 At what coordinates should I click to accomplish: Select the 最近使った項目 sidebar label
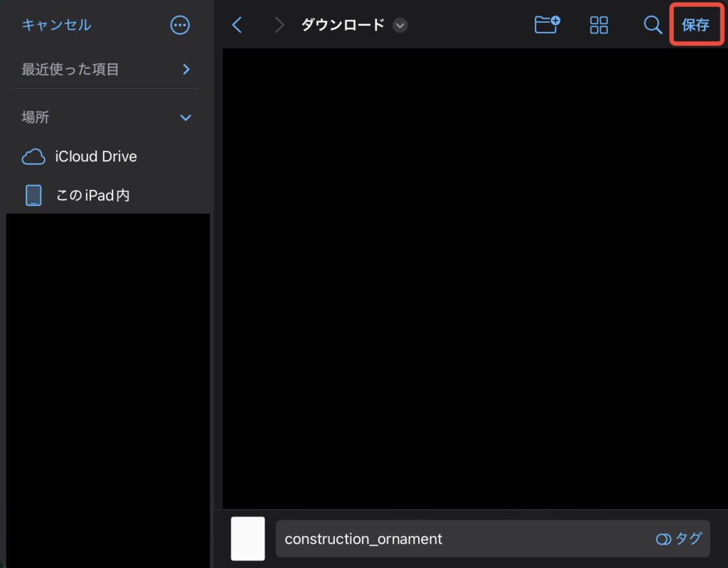click(x=70, y=69)
